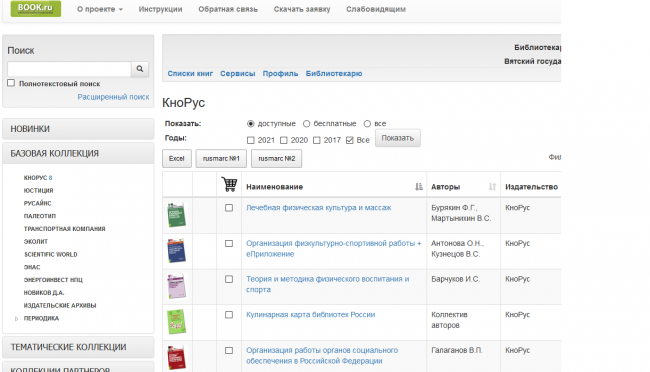Image resolution: width=650 pixels, height=372 pixels.
Task: Click the search magnifier button
Action: point(140,69)
